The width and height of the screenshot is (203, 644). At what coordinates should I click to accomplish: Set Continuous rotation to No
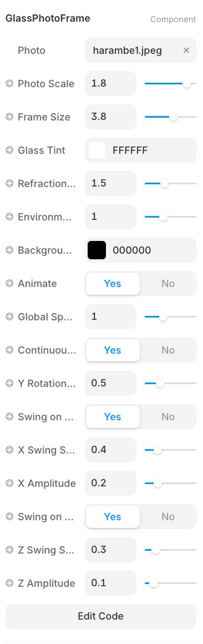pyautogui.click(x=168, y=350)
